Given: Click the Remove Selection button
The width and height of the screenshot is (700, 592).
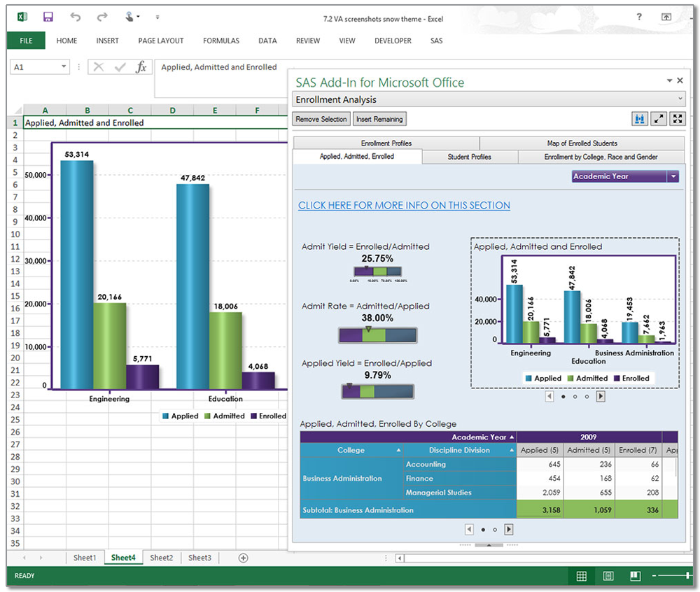Looking at the screenshot, I should point(321,119).
